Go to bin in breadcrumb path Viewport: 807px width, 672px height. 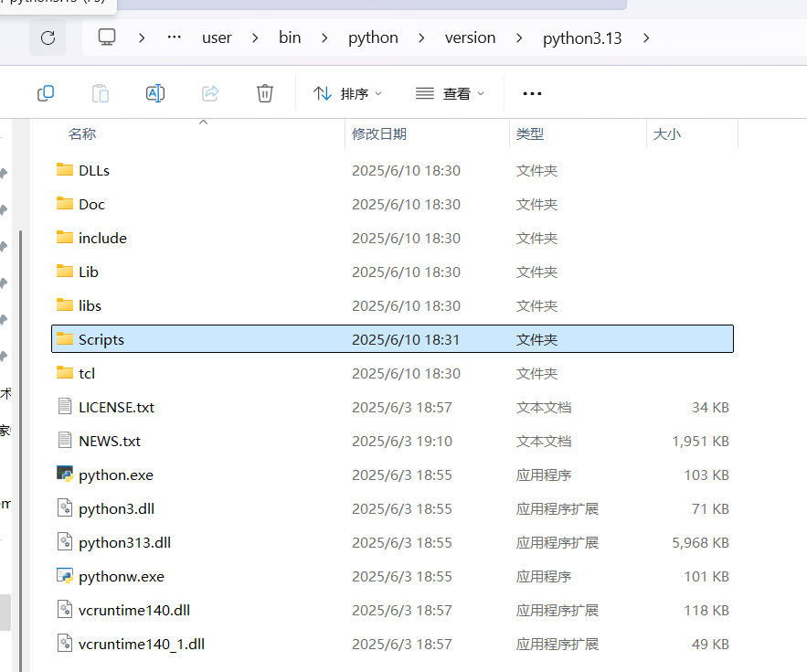pyautogui.click(x=290, y=37)
